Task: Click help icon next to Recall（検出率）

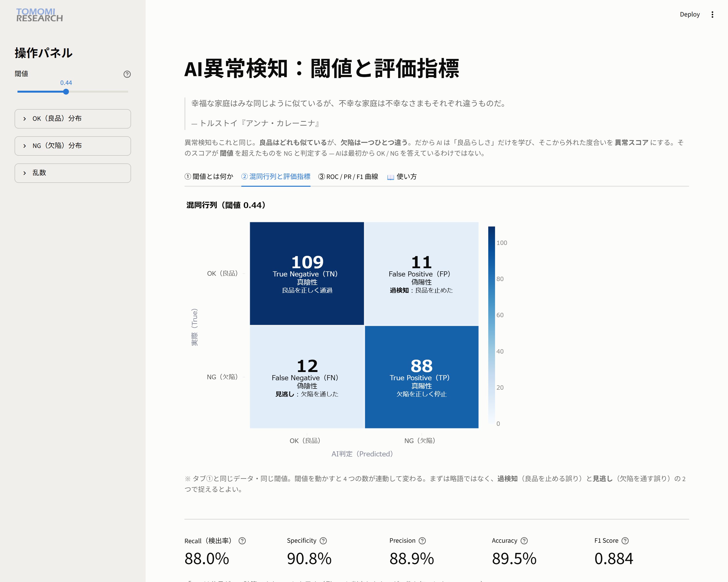Action: pyautogui.click(x=242, y=541)
